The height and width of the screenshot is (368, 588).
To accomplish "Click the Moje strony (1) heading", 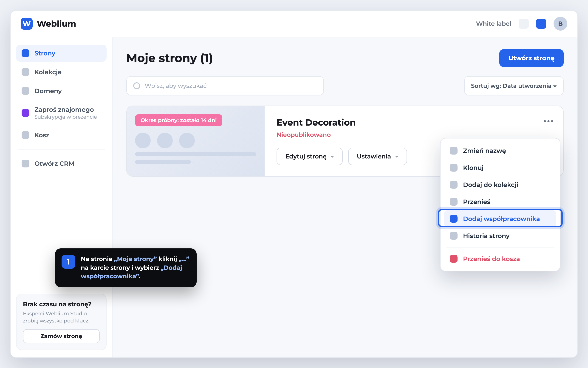I will [170, 58].
